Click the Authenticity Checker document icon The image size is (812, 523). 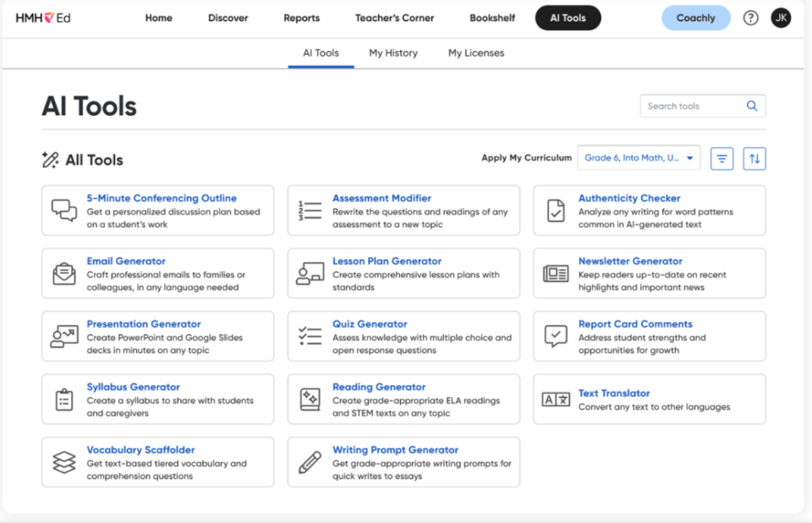[556, 211]
